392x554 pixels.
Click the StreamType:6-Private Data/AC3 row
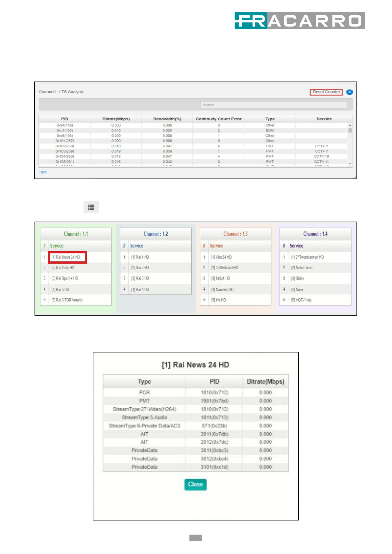(196, 426)
